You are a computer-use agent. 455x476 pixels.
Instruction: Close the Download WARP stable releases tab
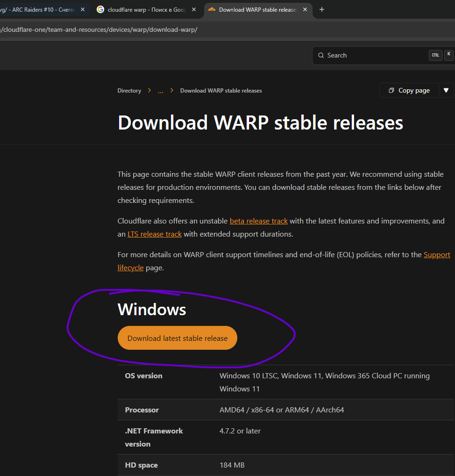(305, 10)
